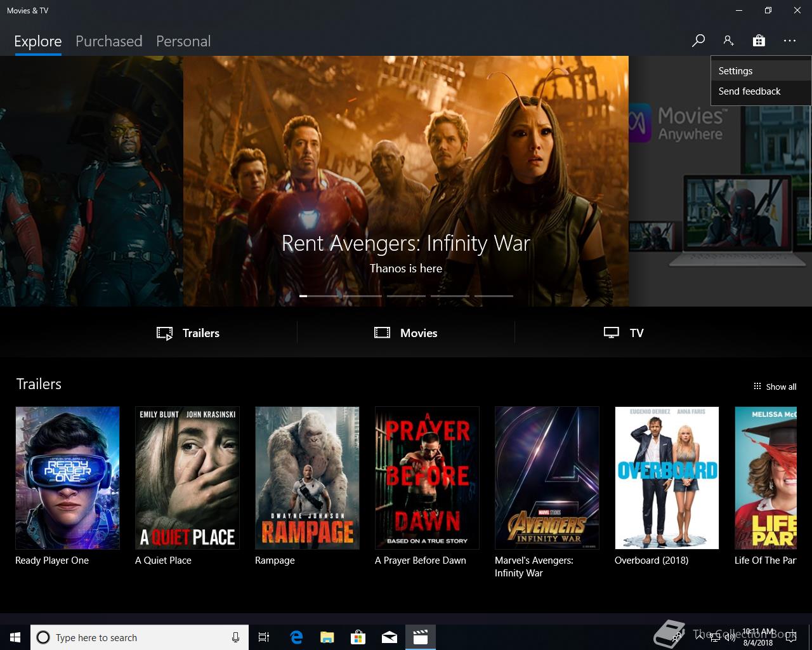The height and width of the screenshot is (650, 812).
Task: Open the Overboard (2018) poster
Action: click(667, 478)
